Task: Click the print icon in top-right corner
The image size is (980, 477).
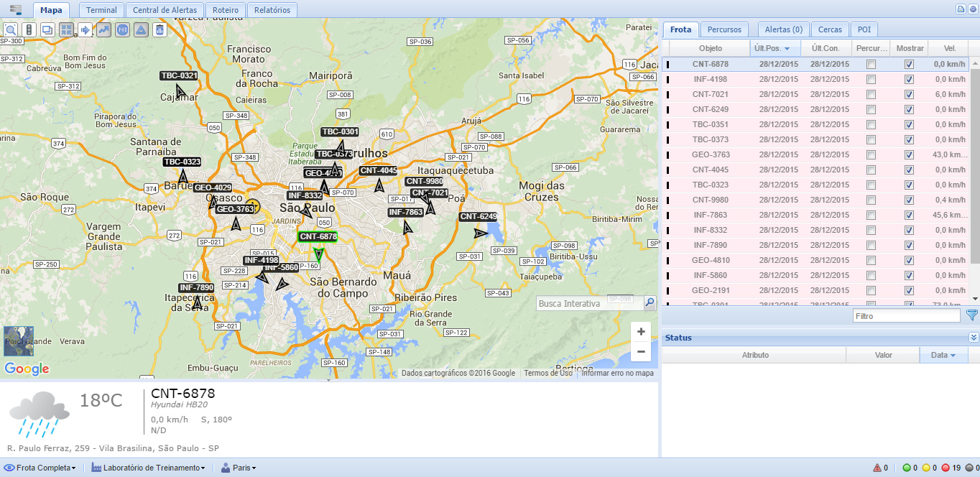Action: (x=961, y=9)
